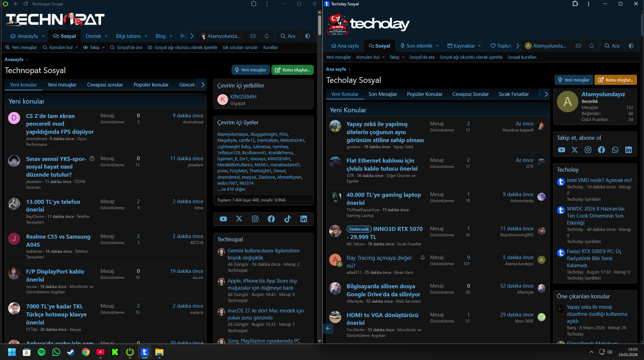Screen dimensions: 644x360
Task: Open LinkedIn icon under Takip et, abone ol
Action: coord(629,150)
